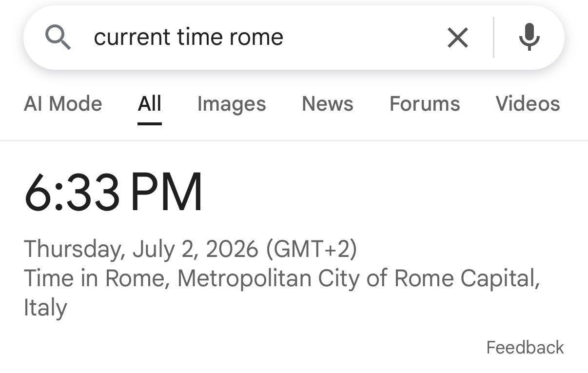
Task: Clear the search query with the X icon
Action: 457,38
